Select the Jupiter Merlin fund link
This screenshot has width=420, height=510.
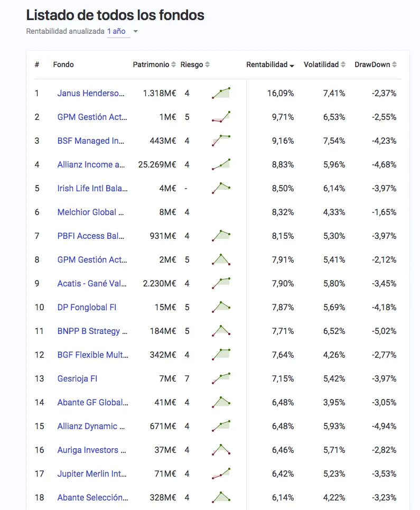click(x=92, y=474)
